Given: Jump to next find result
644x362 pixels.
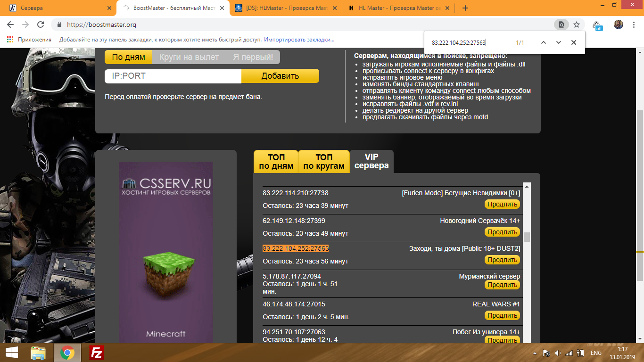Looking at the screenshot, I should pyautogui.click(x=559, y=42).
